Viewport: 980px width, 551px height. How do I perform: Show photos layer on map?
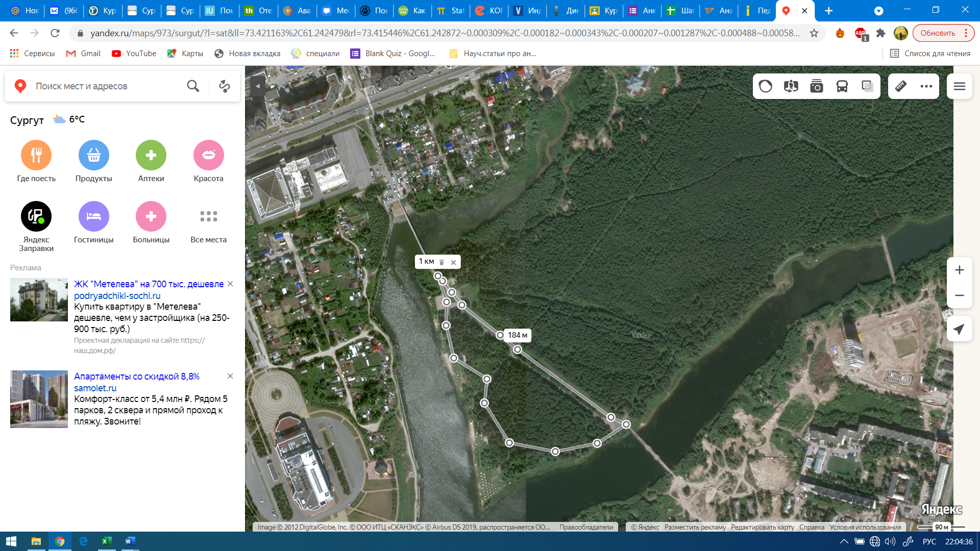pyautogui.click(x=816, y=86)
